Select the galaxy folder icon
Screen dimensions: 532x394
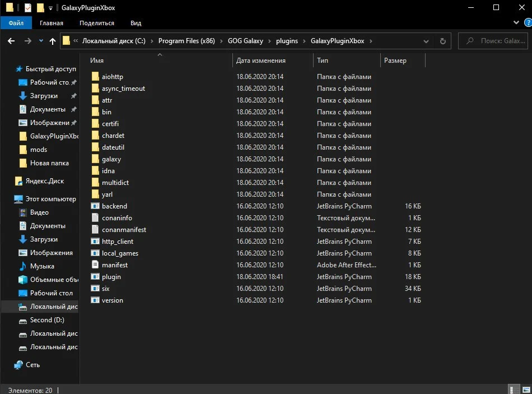(95, 159)
